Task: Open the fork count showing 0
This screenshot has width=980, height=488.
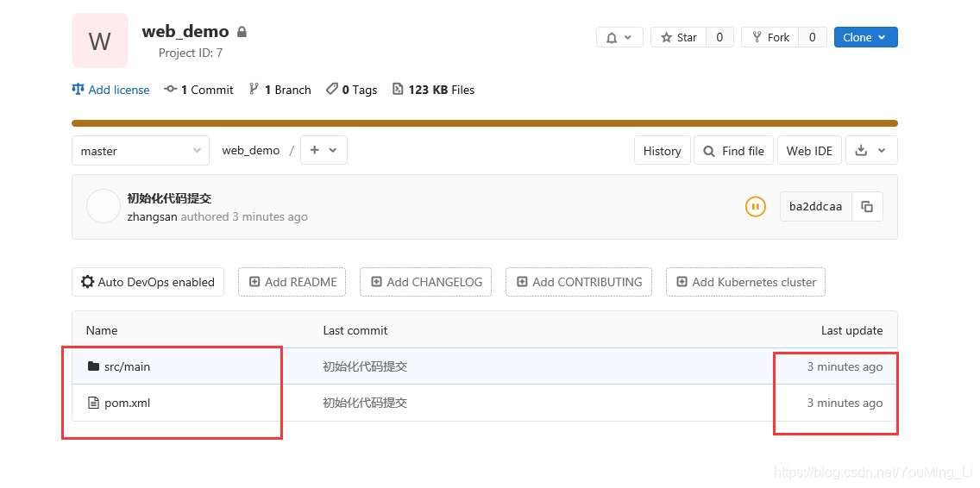Action: [813, 37]
